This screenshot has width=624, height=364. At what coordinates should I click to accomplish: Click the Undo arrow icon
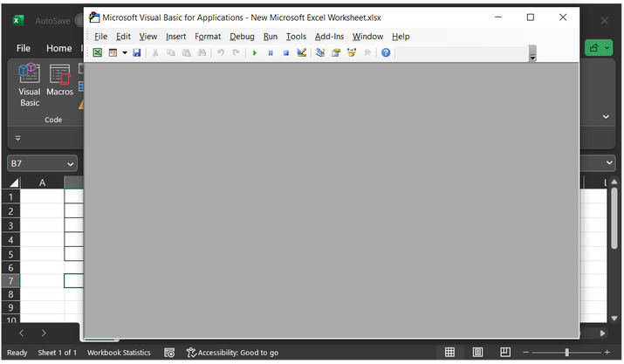click(221, 52)
